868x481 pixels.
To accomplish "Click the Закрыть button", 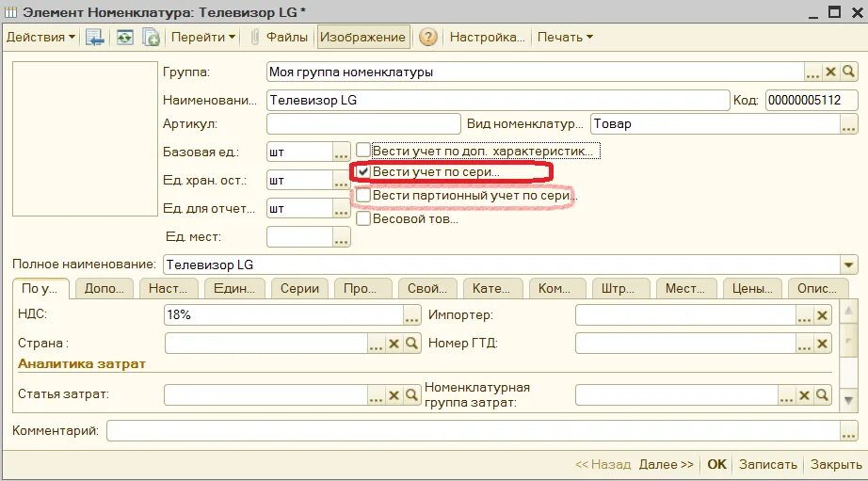I will tap(836, 464).
